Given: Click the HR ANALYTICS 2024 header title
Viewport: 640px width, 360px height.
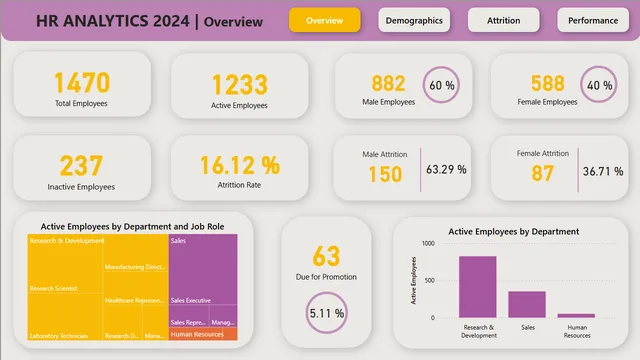Looking at the screenshot, I should pos(113,21).
